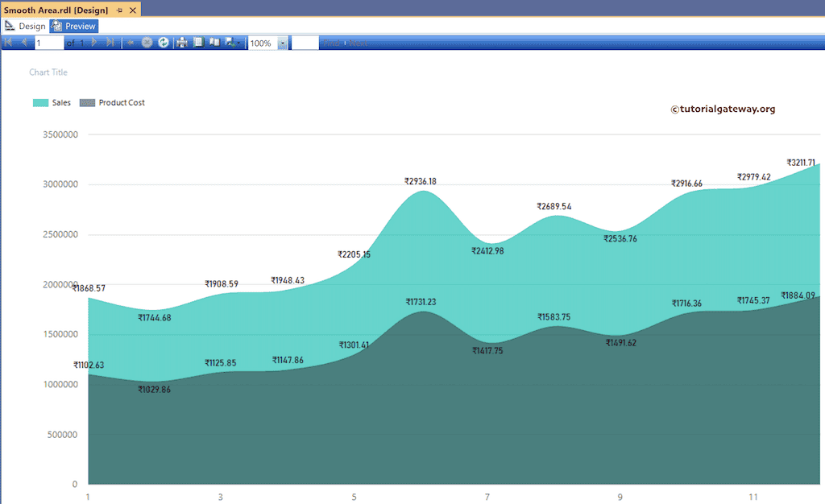Click the current page number field
825x504 pixels.
click(x=49, y=43)
